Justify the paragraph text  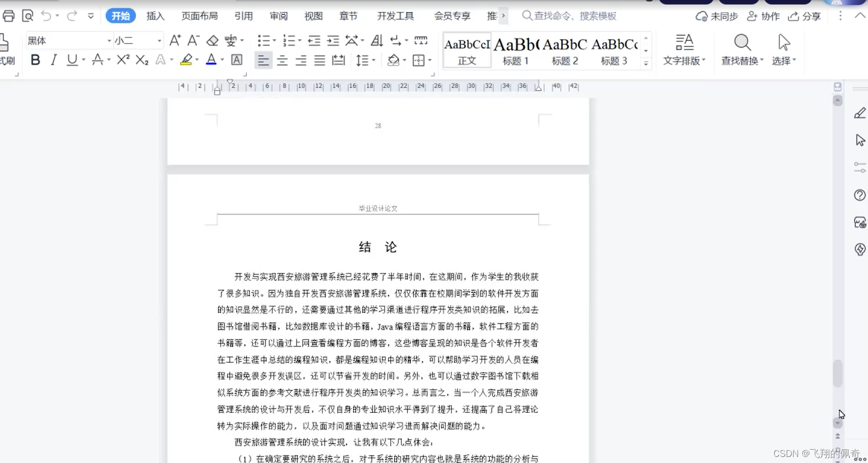[319, 60]
